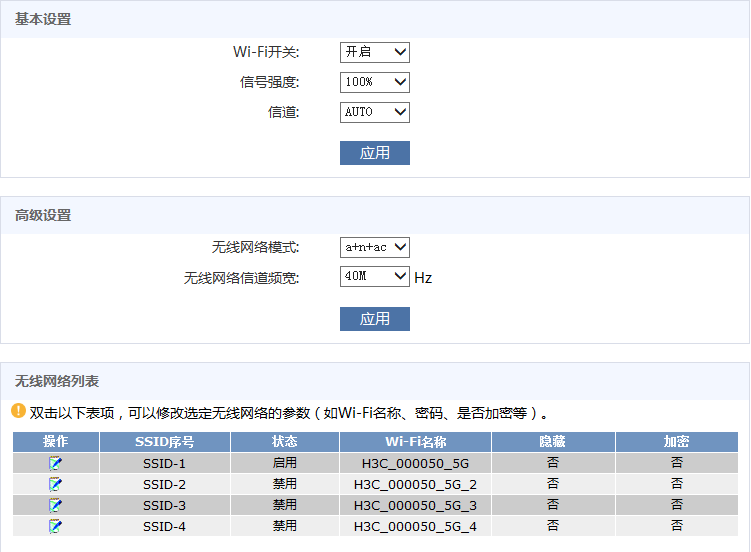This screenshot has height=552, width=751.
Task: Click the Wi-Fi名称 column header
Action: 415,442
